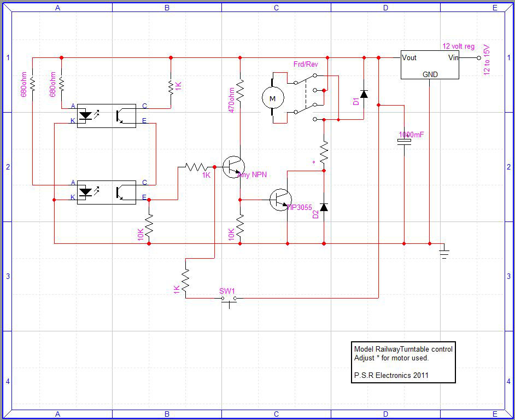Select the upper optocoupler component
This screenshot has height=420, width=515.
[106, 115]
